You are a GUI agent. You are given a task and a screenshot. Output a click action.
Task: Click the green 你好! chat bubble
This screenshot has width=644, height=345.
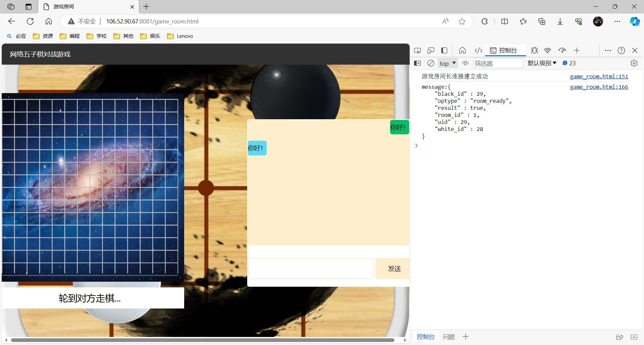tap(399, 127)
